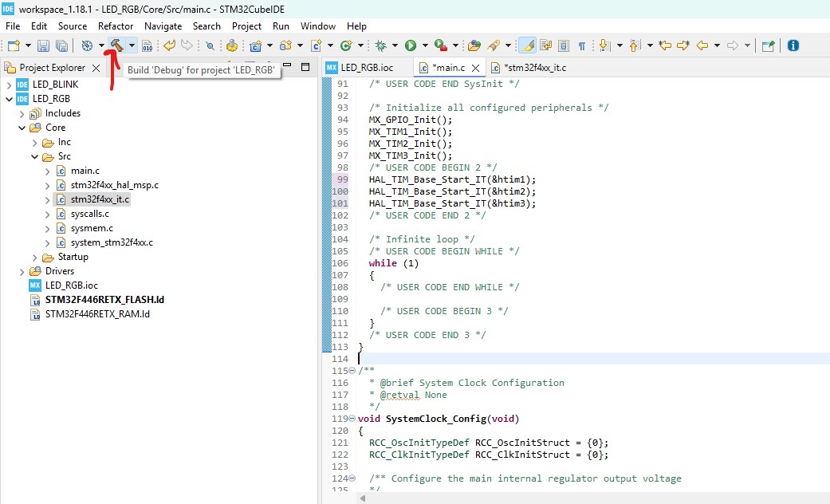The image size is (830, 504).
Task: Expand the Startup folder
Action: pyautogui.click(x=34, y=258)
